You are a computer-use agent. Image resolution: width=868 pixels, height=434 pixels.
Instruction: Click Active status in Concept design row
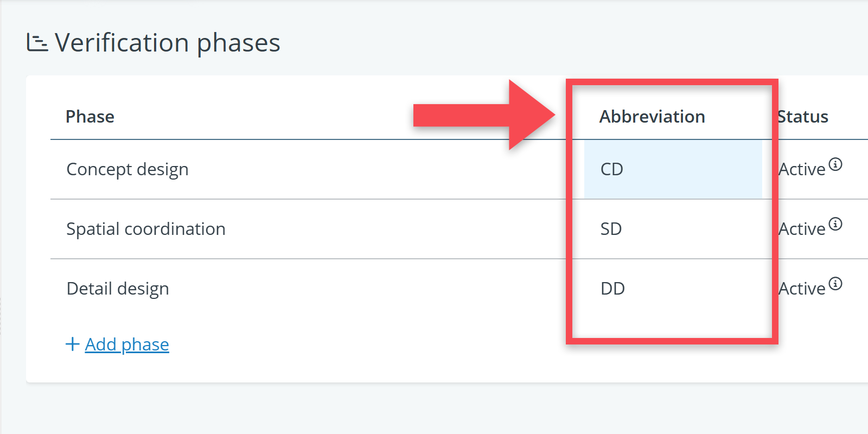802,170
